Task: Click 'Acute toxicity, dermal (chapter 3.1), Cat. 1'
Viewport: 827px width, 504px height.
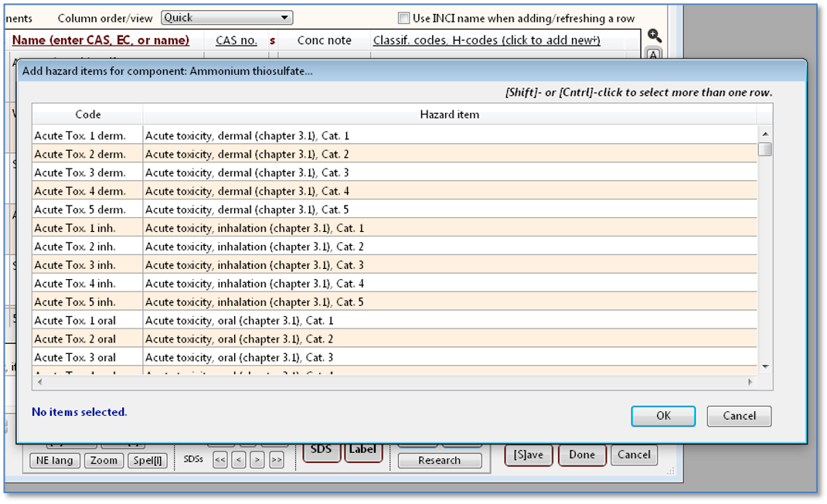Action: tap(247, 135)
